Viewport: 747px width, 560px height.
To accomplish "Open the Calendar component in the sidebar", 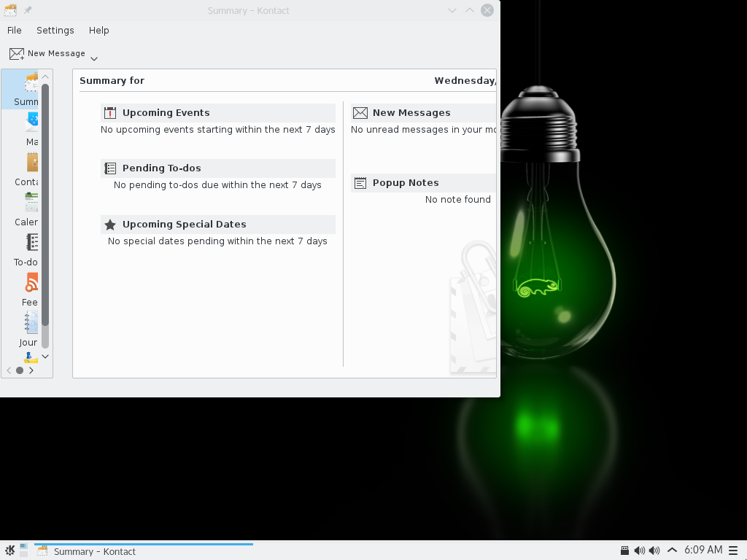I will [x=29, y=209].
